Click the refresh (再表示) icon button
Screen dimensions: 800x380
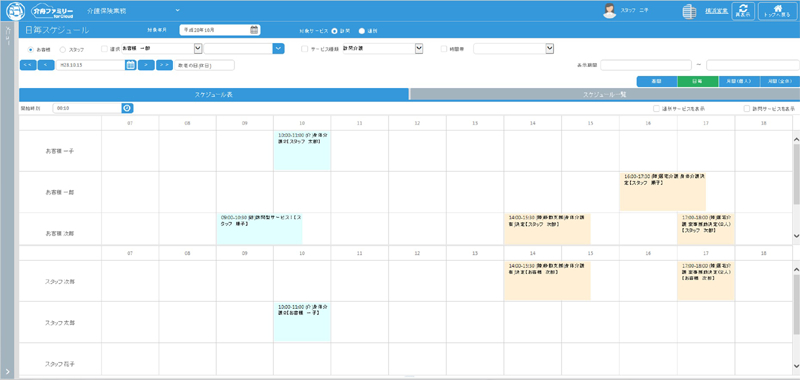point(743,11)
